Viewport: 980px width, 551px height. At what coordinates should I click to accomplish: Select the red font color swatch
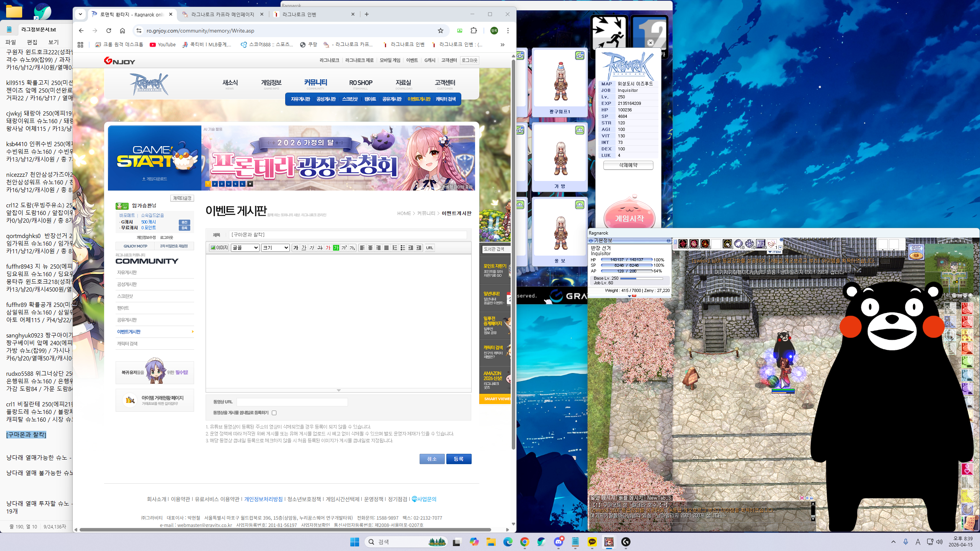328,248
